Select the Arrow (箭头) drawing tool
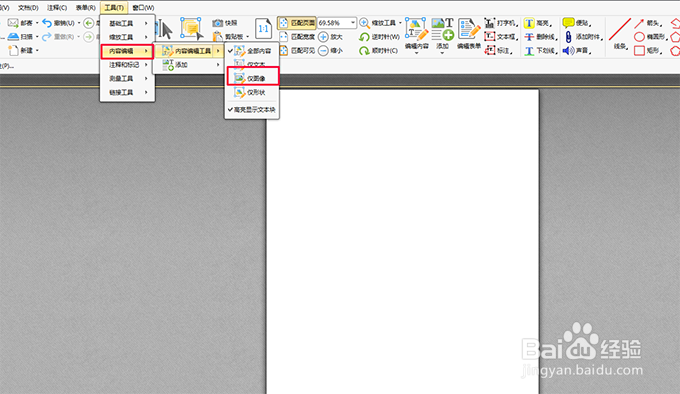The width and height of the screenshot is (680, 394). coord(649,23)
